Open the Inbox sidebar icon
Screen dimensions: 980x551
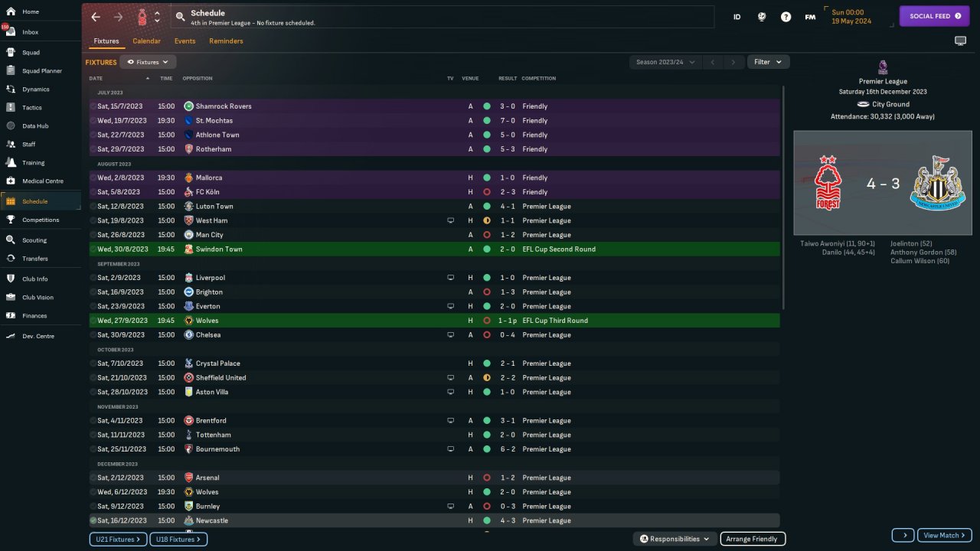[x=11, y=32]
